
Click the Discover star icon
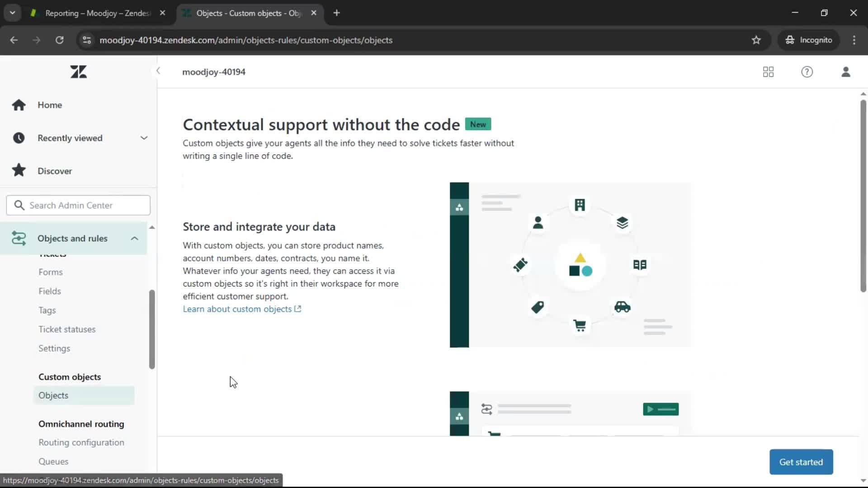(19, 171)
